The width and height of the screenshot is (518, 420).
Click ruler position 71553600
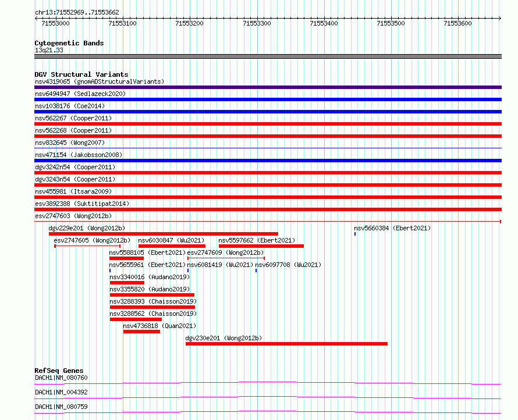(457, 23)
